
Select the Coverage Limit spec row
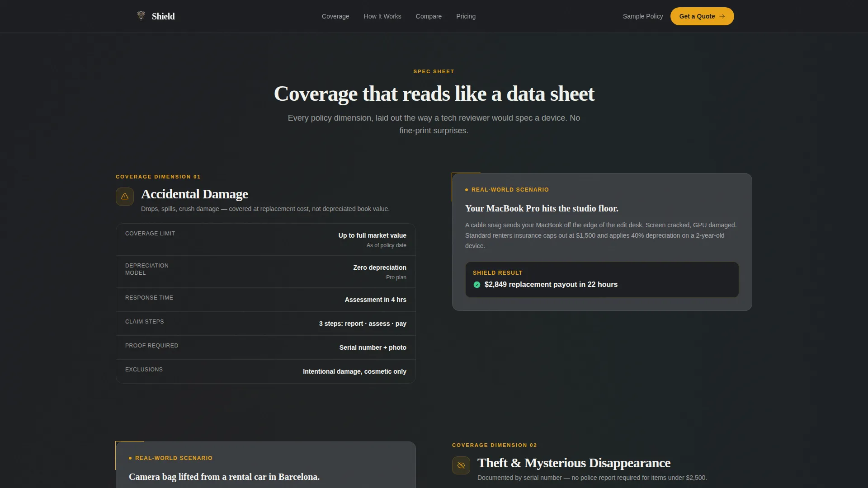coord(266,240)
